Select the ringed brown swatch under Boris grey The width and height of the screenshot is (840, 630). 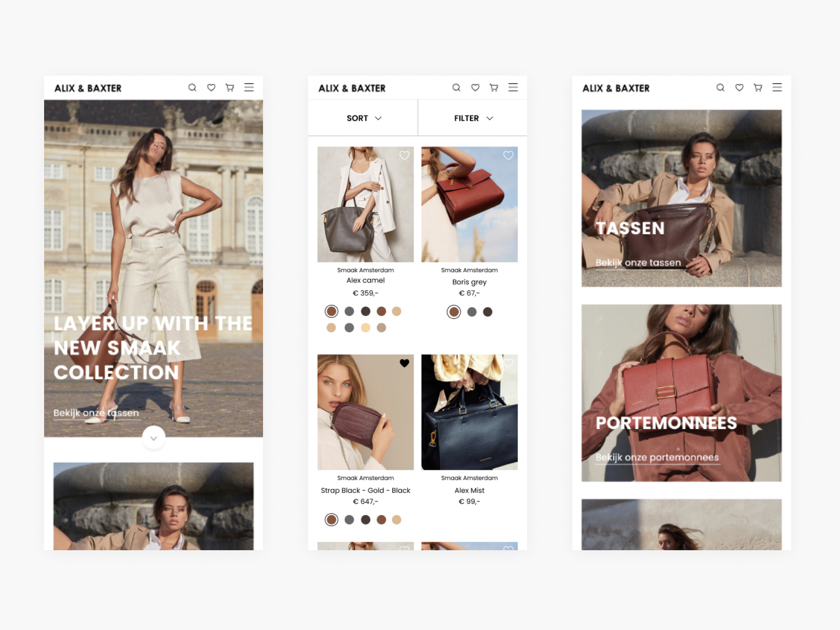click(x=454, y=312)
